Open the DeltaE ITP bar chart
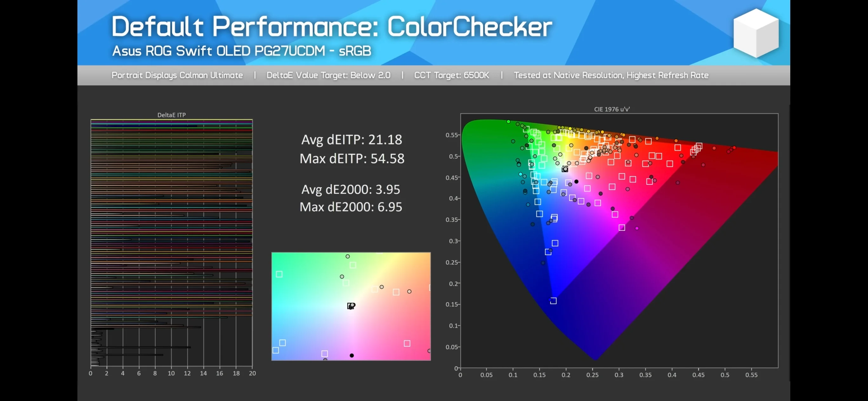The width and height of the screenshot is (868, 401). point(172,243)
